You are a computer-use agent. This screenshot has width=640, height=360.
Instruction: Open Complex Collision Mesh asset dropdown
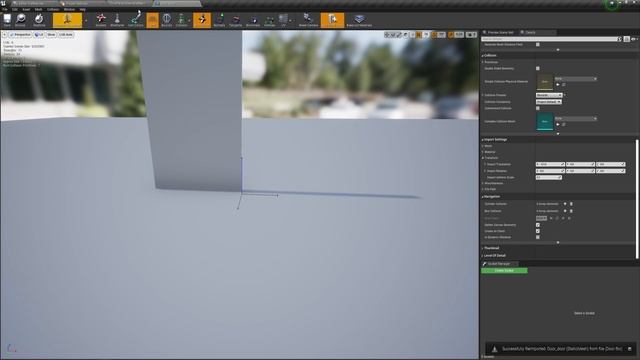coord(576,119)
